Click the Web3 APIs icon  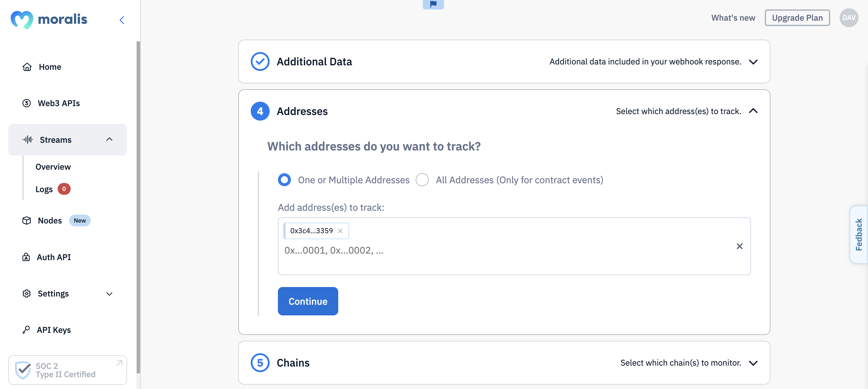click(27, 103)
